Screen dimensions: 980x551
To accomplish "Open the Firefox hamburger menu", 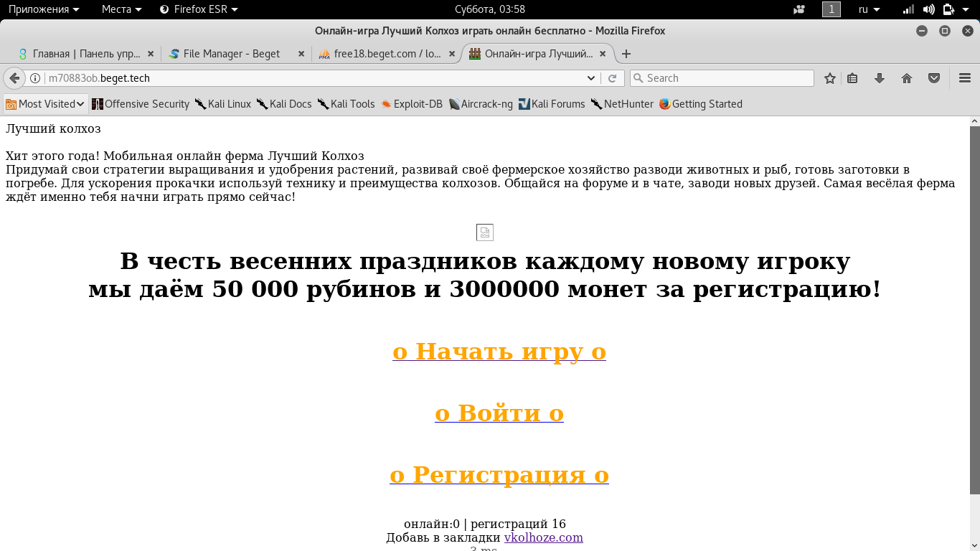I will pos(965,78).
